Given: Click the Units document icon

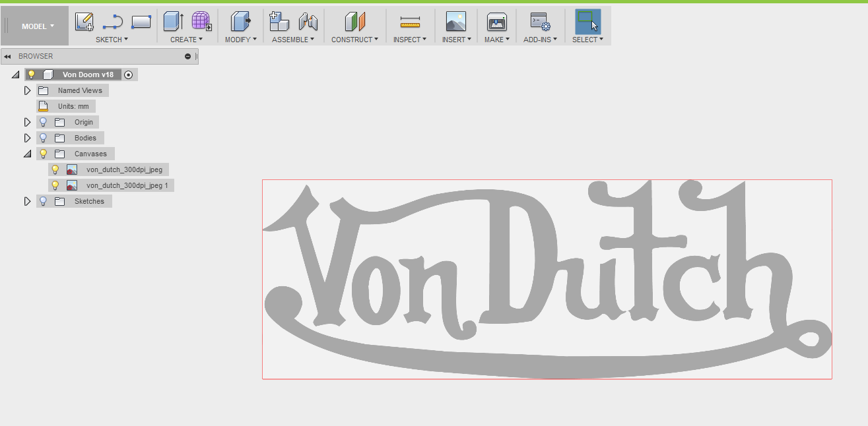Looking at the screenshot, I should (x=43, y=106).
